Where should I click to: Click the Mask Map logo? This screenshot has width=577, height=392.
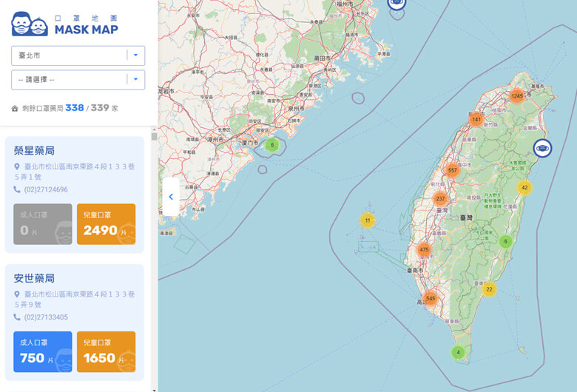64,24
